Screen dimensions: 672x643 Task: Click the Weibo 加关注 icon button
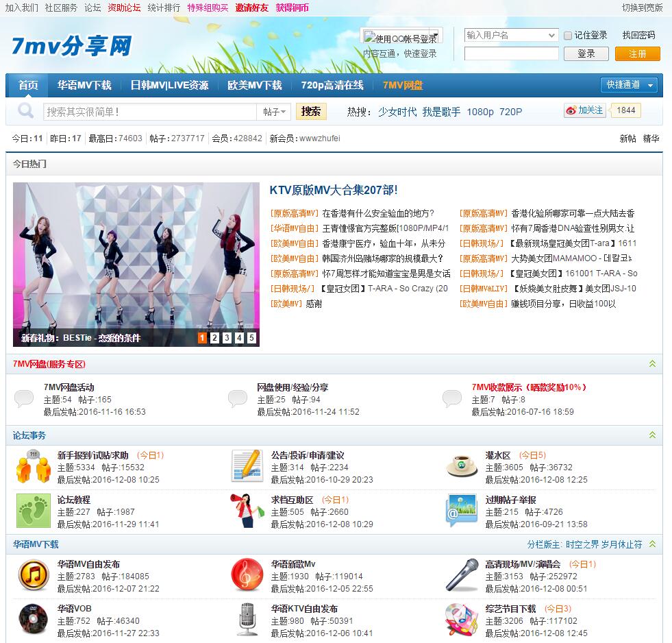584,110
